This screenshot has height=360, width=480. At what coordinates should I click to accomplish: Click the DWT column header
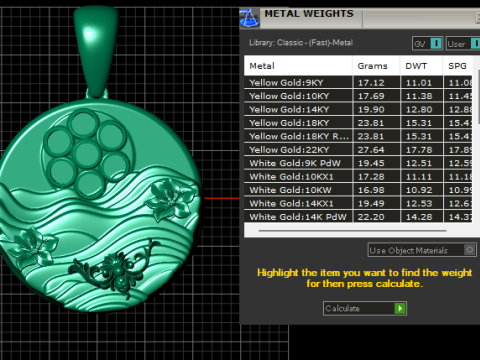click(x=421, y=66)
